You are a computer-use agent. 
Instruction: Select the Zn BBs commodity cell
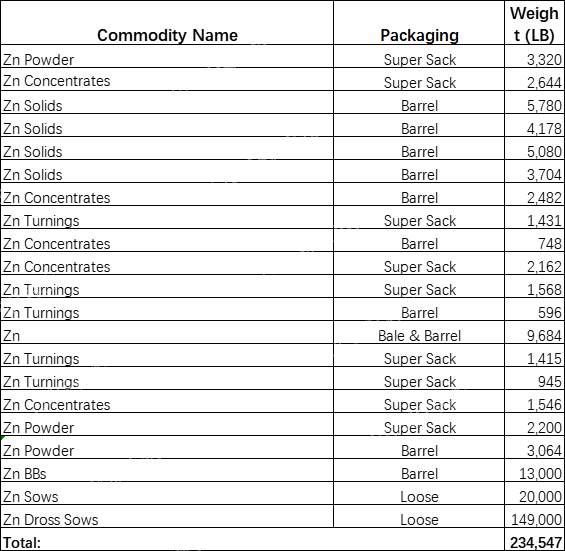coord(167,470)
